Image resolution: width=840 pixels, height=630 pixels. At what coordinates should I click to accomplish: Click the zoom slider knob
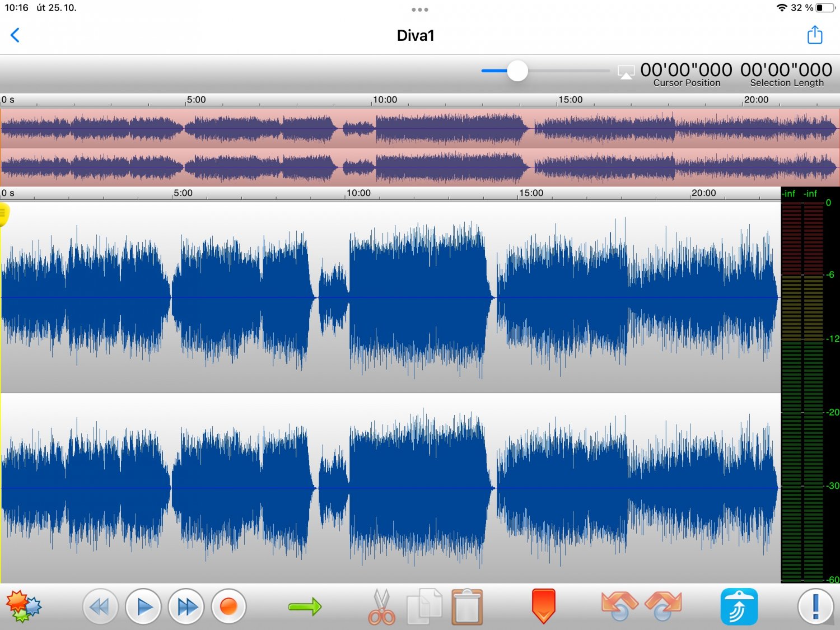coord(517,71)
